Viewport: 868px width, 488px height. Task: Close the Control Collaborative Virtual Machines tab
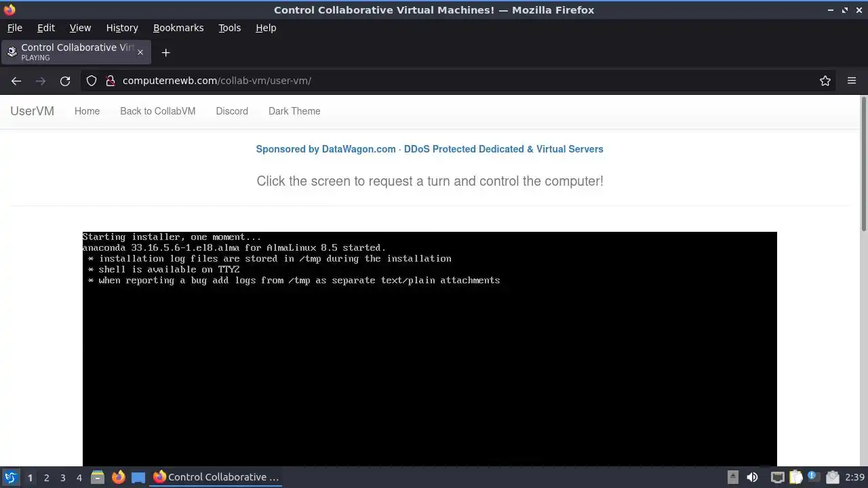pyautogui.click(x=140, y=52)
